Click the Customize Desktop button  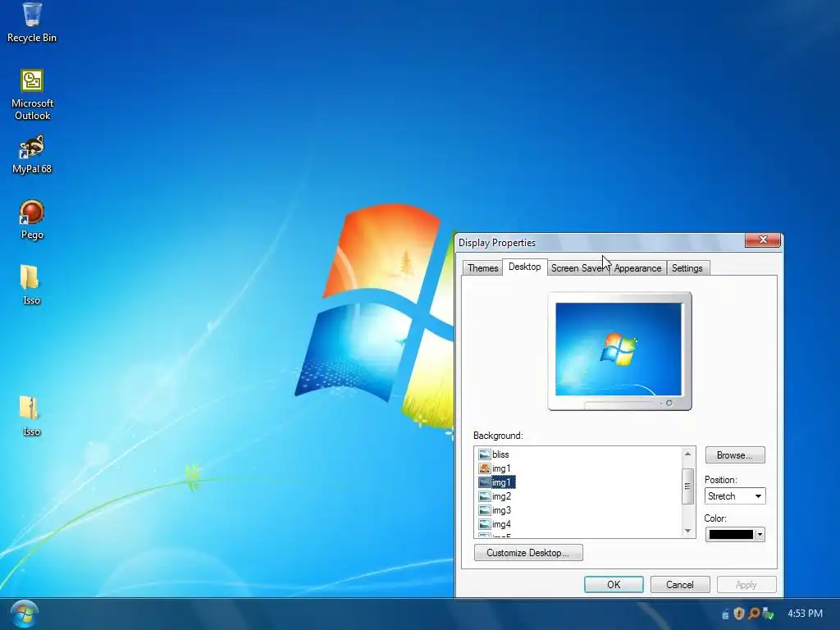tap(528, 552)
